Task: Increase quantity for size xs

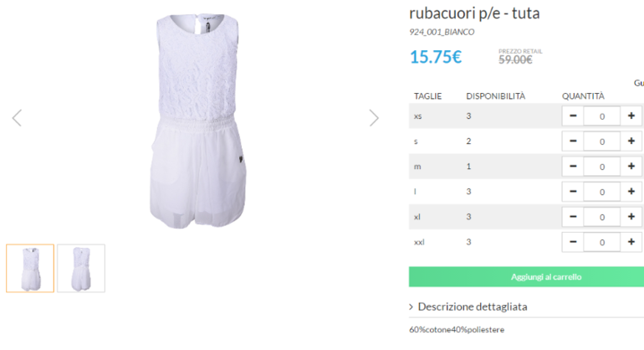Action: click(631, 116)
